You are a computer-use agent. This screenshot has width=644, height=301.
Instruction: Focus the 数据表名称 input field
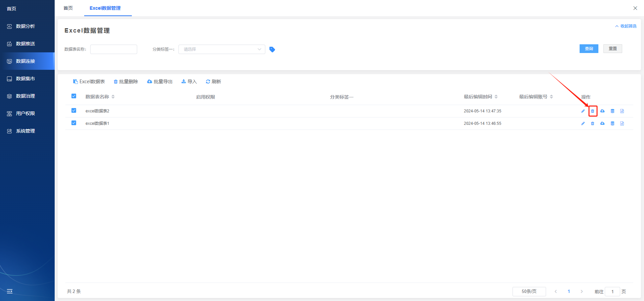click(x=114, y=49)
